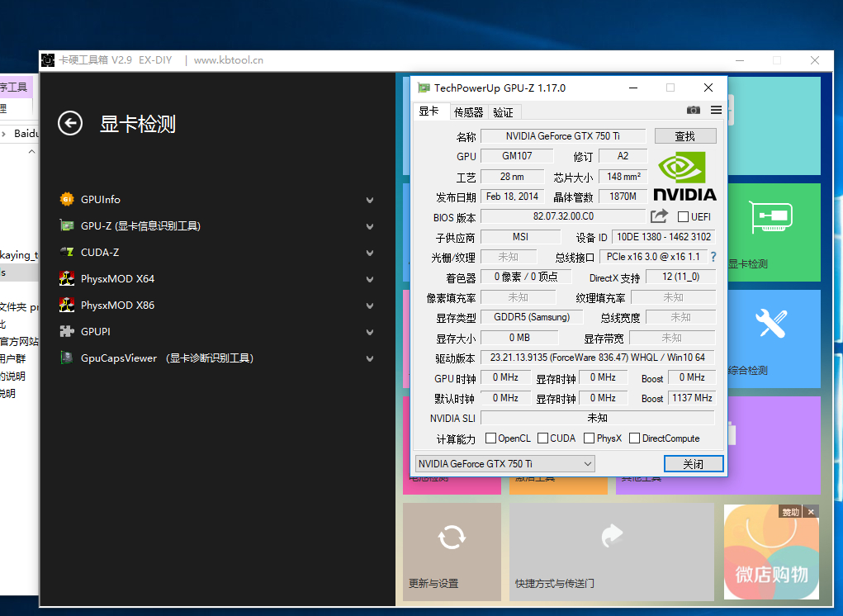Expand the GPUPI row chevron

coord(370,332)
